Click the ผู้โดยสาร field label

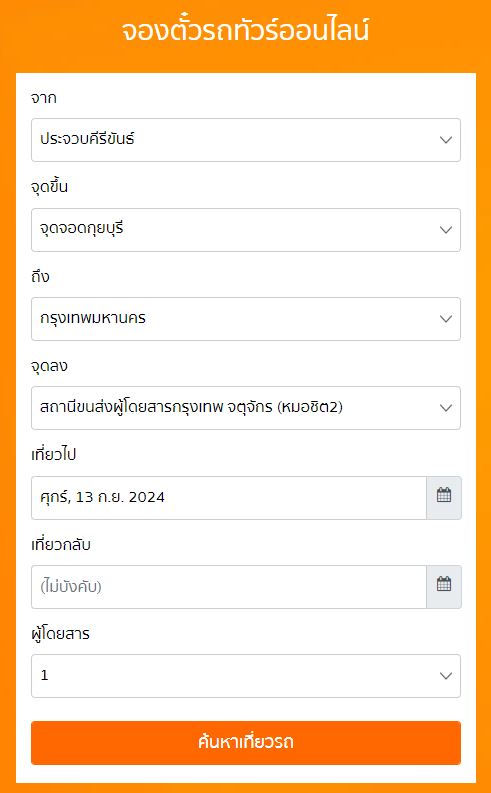pyautogui.click(x=60, y=634)
